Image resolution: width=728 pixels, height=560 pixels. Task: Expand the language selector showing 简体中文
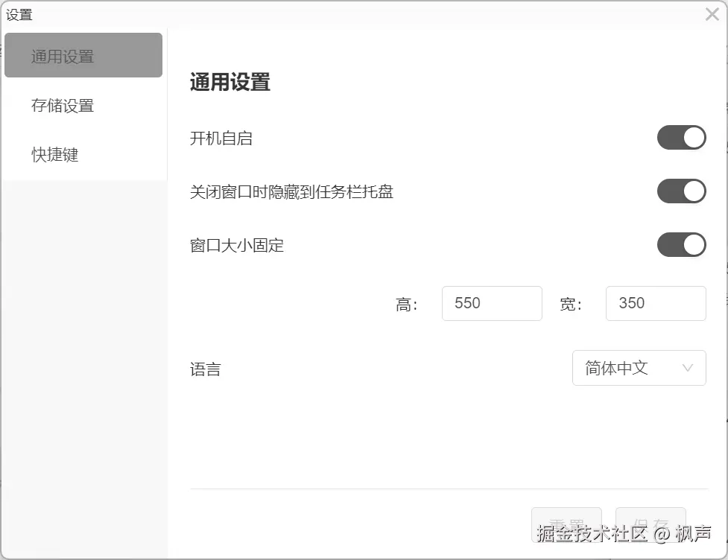click(639, 368)
